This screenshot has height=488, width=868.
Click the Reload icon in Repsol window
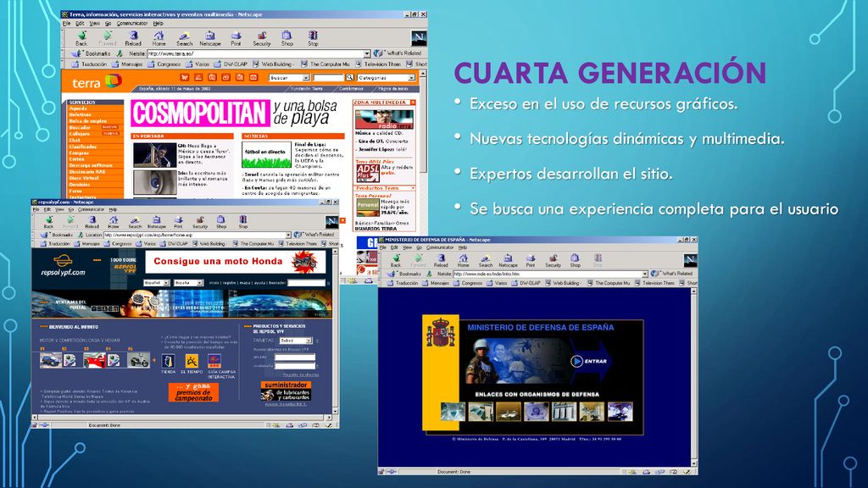coord(92,220)
